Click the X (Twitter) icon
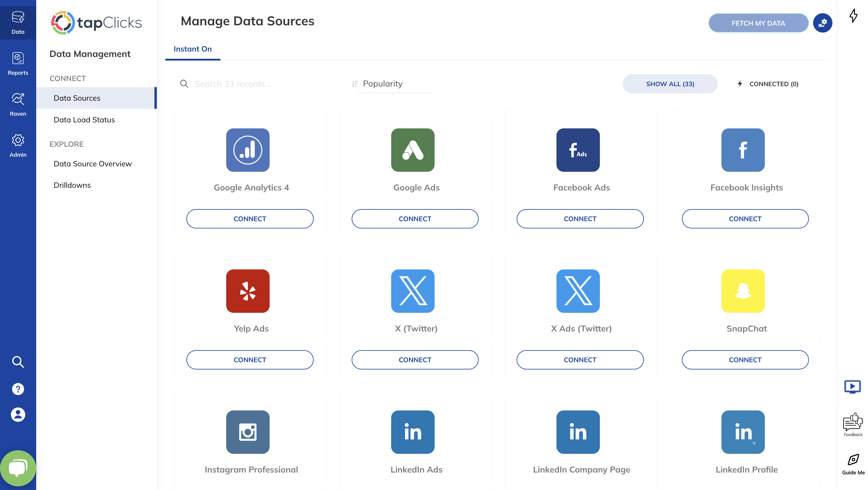This screenshot has width=868, height=490. pos(413,291)
